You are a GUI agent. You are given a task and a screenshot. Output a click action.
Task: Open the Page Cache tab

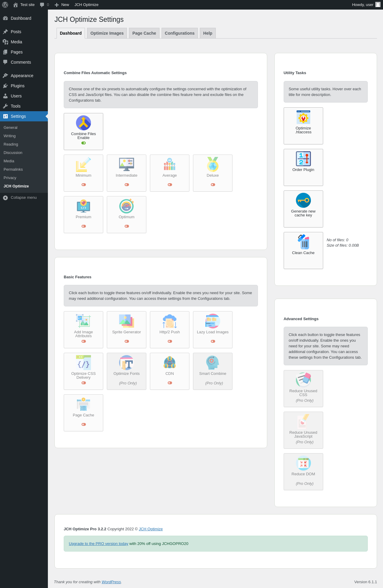pyautogui.click(x=144, y=33)
